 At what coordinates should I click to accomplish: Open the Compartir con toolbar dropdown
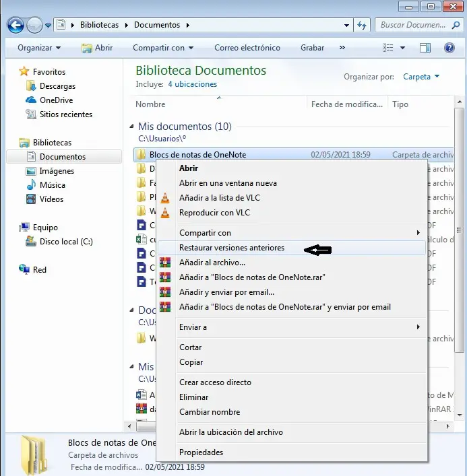[x=163, y=48]
